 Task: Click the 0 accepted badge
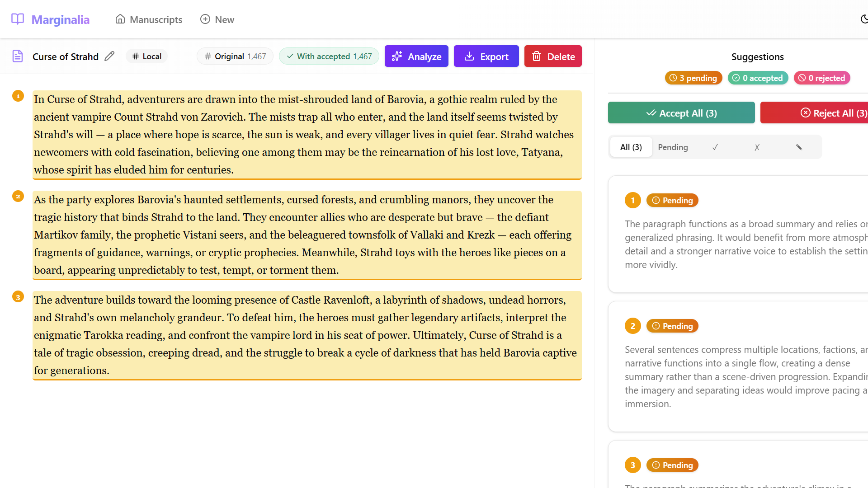[758, 78]
